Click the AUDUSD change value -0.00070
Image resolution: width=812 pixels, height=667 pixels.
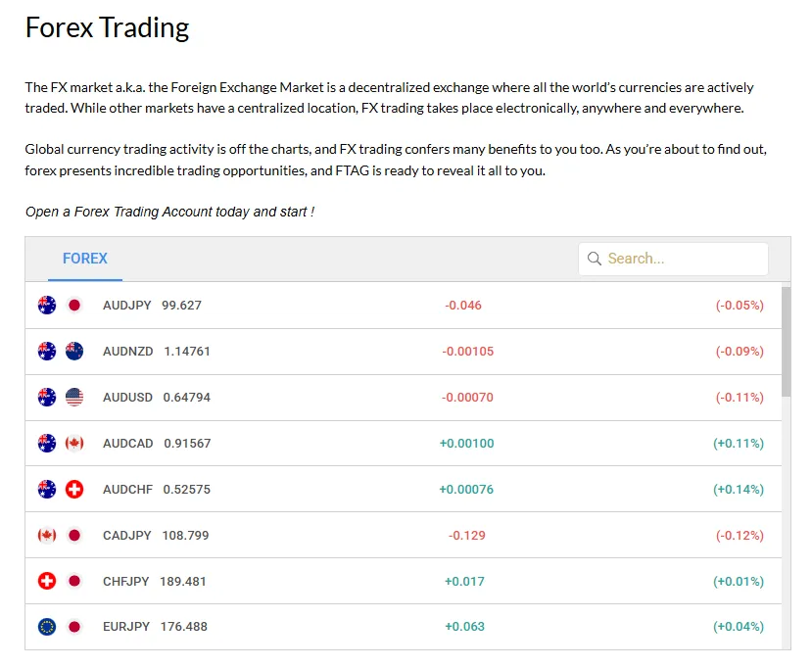tap(467, 397)
